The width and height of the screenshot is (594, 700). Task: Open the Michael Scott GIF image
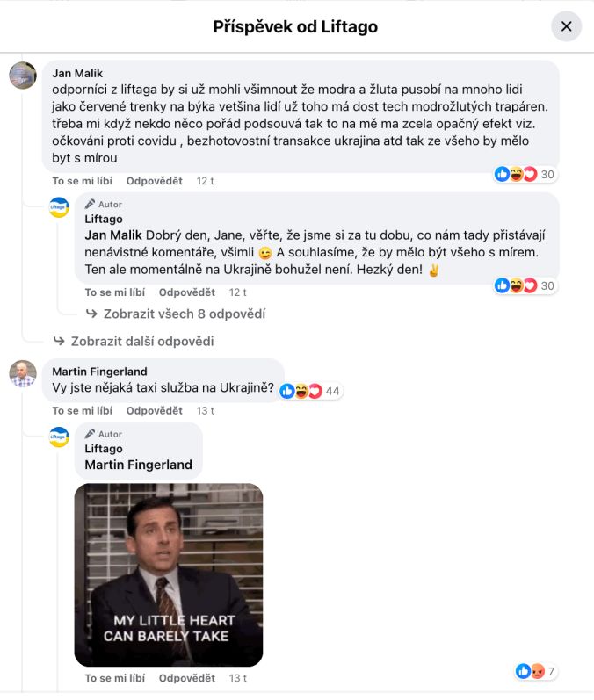[168, 574]
